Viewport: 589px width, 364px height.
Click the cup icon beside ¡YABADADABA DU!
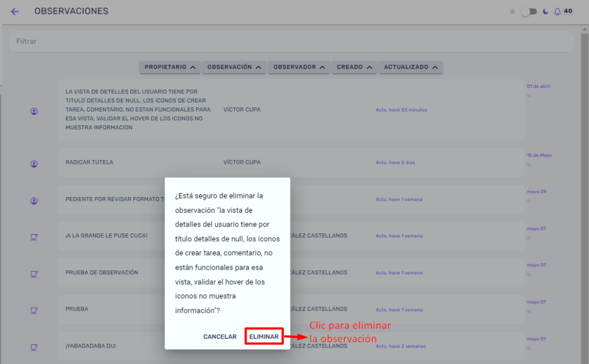tap(34, 347)
